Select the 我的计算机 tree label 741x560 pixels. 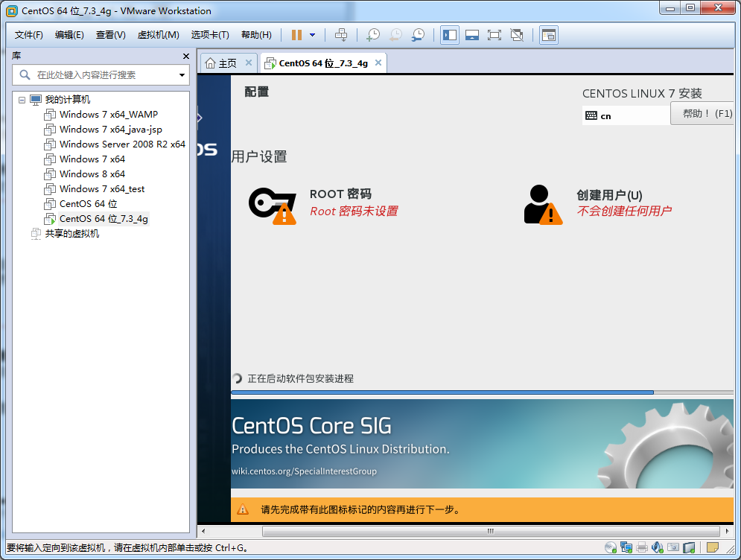68,100
